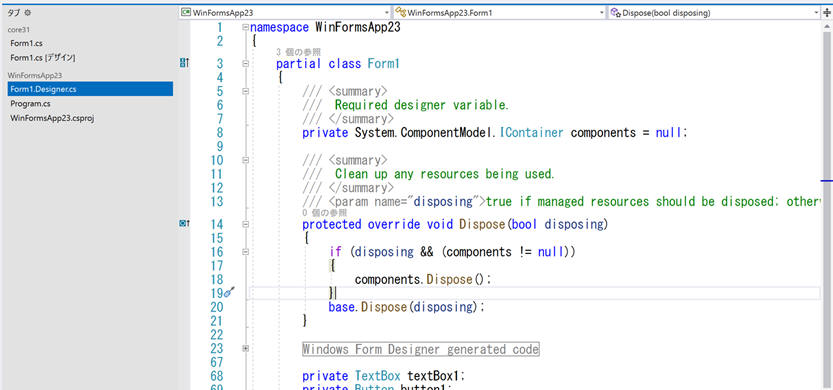Click the IContainer type on line 8
Screen dimensions: 833x390
(532, 133)
